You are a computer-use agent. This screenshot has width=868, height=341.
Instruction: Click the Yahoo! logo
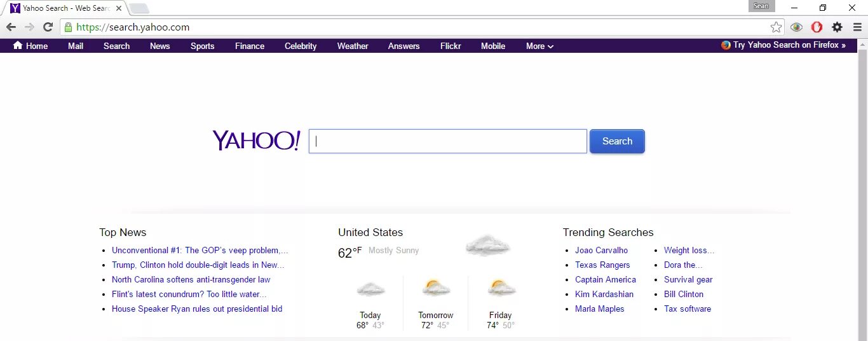(256, 141)
